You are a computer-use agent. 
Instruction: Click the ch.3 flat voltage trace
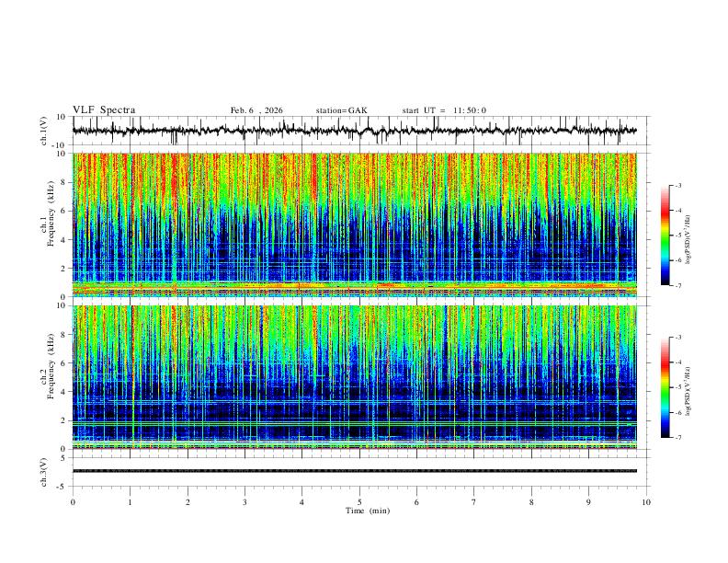click(x=354, y=471)
